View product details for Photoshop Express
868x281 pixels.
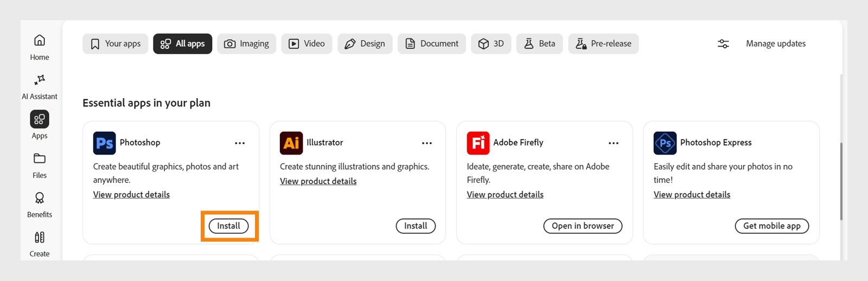click(x=692, y=195)
